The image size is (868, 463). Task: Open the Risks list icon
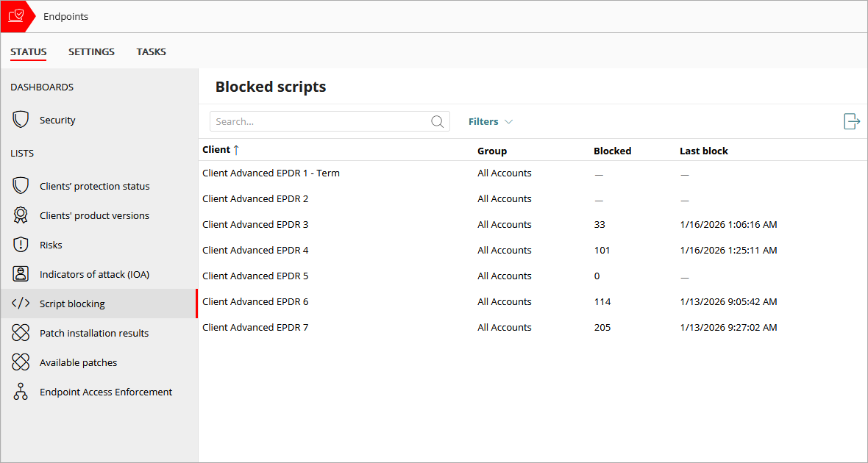coord(21,244)
